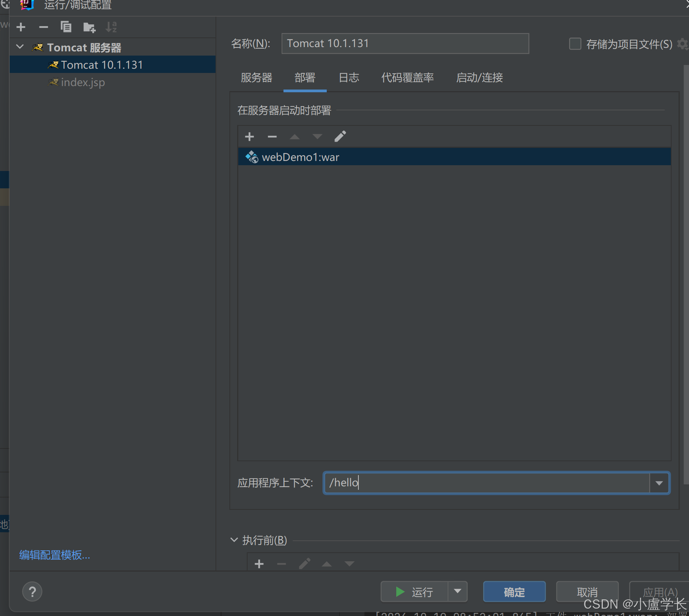Viewport: 689px width, 616px height.
Task: Open the run button dropdown arrow
Action: tap(458, 592)
